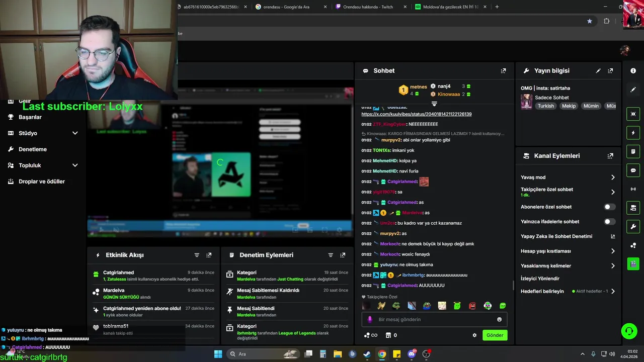Open the shop icon showing 0 below chat

coord(391,335)
